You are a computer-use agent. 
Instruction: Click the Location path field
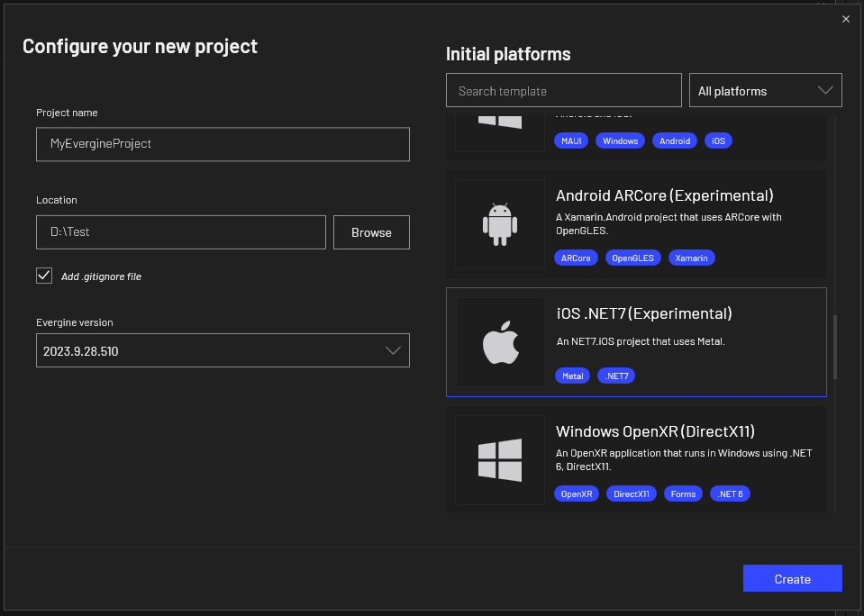point(180,232)
